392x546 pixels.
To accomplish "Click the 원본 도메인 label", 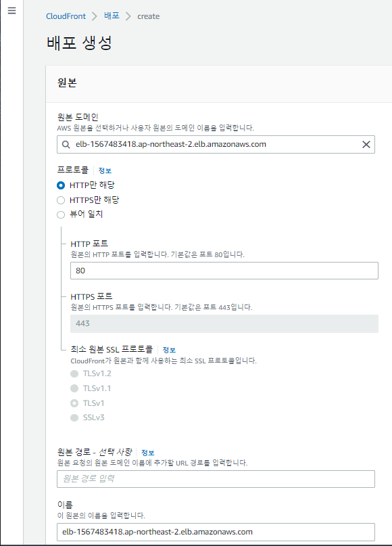I will point(78,117).
